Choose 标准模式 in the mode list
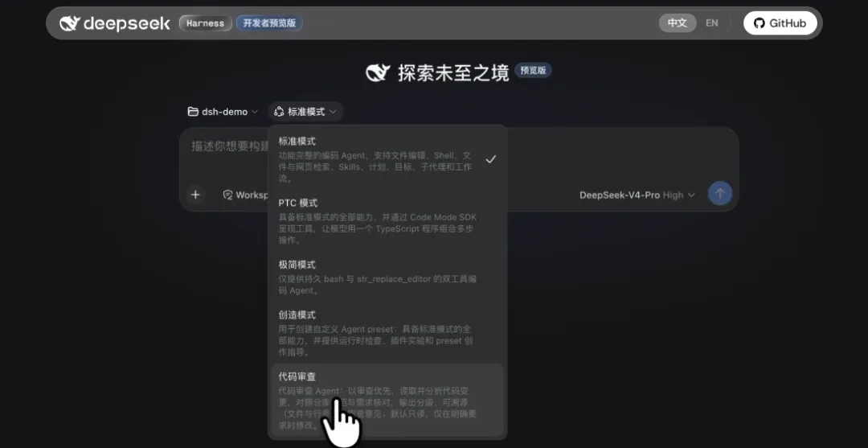Image resolution: width=868 pixels, height=448 pixels. point(387,159)
